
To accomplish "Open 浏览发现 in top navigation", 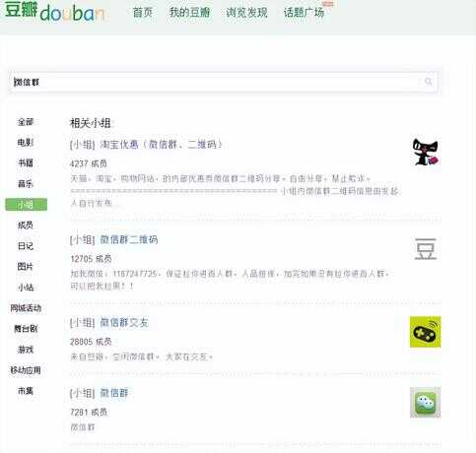I will pyautogui.click(x=246, y=13).
